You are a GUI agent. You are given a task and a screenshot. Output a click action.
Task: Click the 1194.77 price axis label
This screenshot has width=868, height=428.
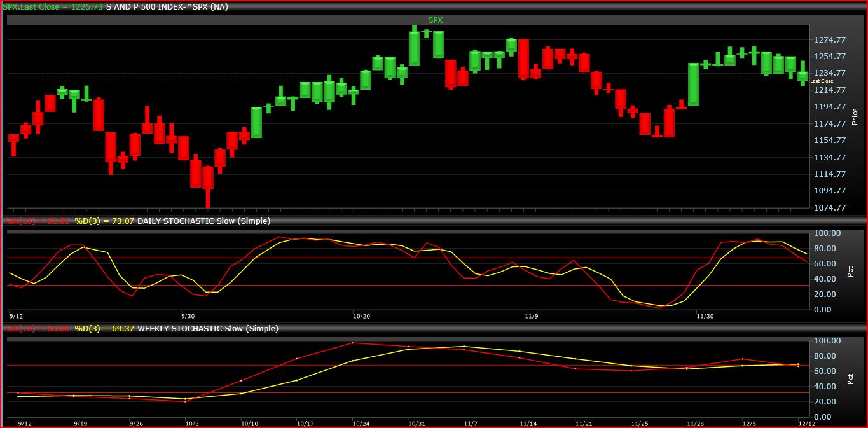pyautogui.click(x=829, y=107)
